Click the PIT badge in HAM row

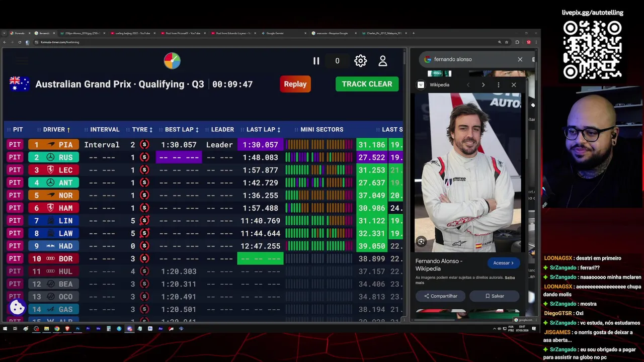click(x=15, y=208)
